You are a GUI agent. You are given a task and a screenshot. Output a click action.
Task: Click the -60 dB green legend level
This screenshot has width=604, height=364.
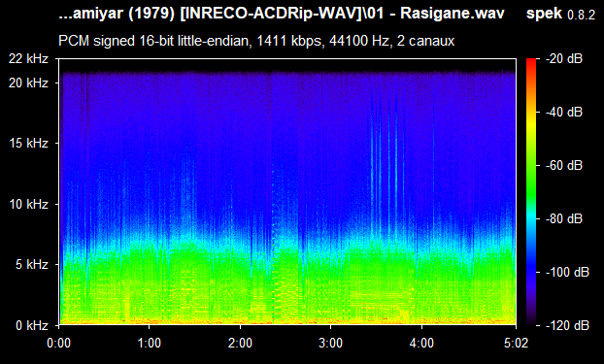tap(564, 166)
